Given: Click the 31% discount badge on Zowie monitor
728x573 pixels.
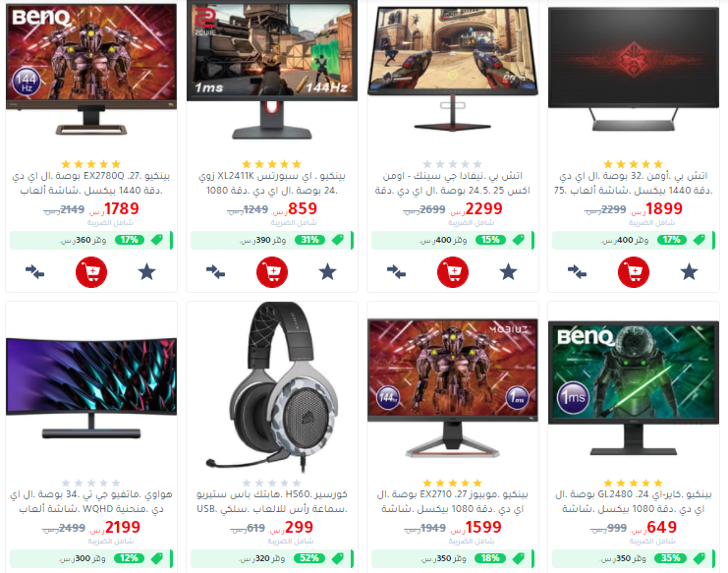Looking at the screenshot, I should click(309, 240).
